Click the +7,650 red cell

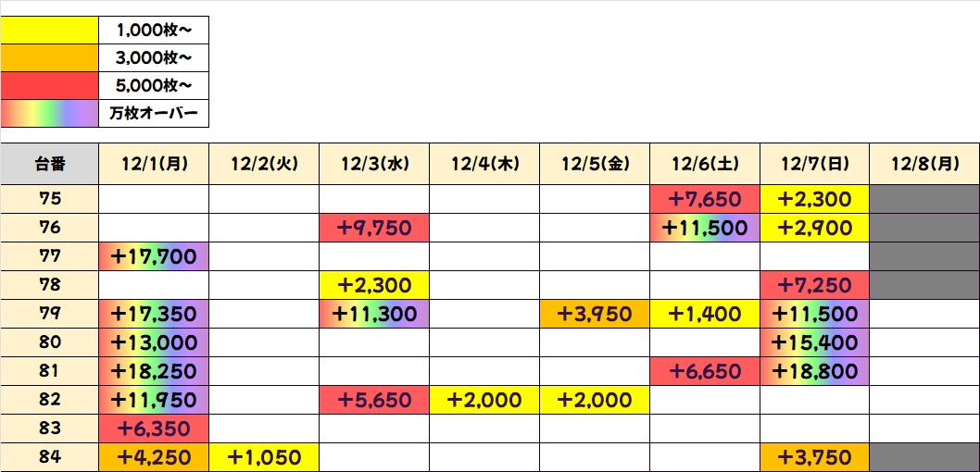coord(705,199)
